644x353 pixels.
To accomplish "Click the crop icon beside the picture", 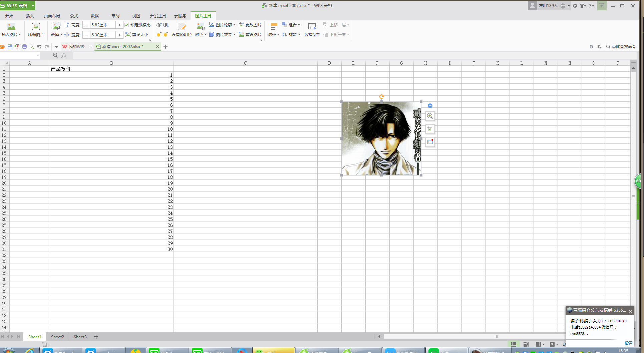I will (x=430, y=129).
